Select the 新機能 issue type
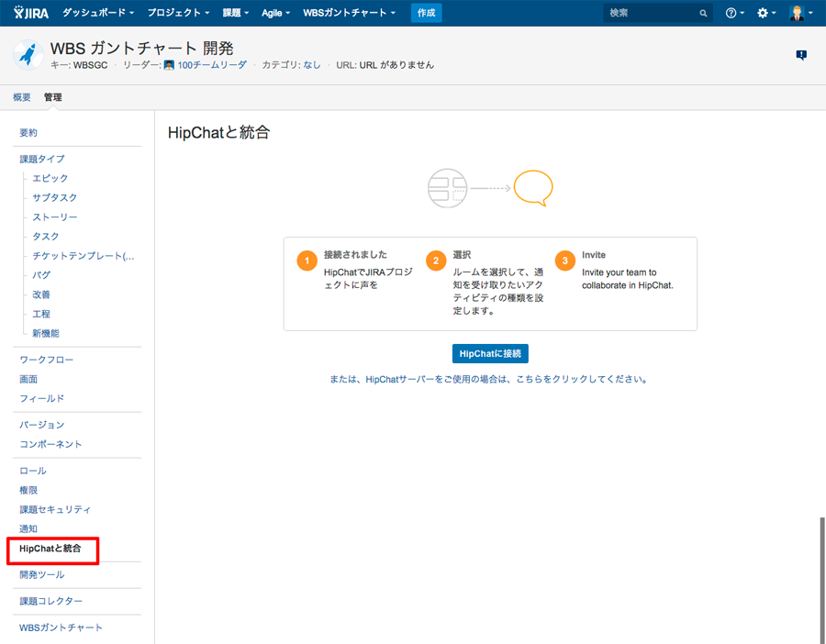This screenshot has height=644, width=826. click(46, 333)
